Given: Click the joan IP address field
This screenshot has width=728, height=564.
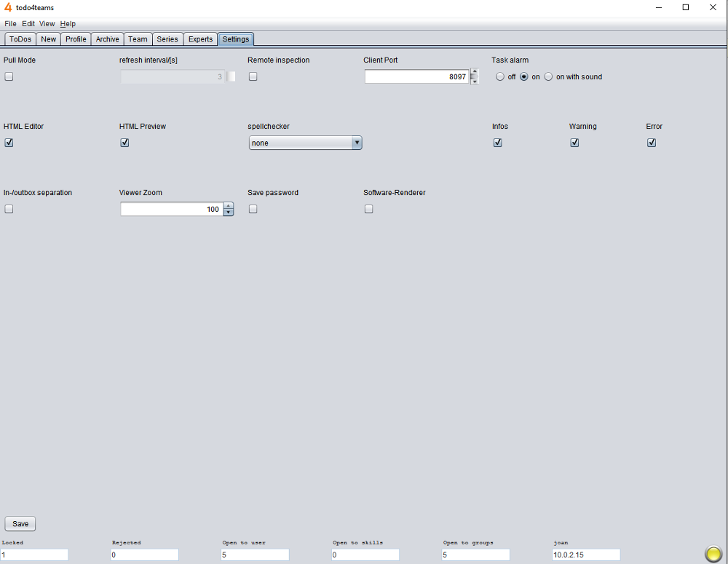Looking at the screenshot, I should pos(586,555).
